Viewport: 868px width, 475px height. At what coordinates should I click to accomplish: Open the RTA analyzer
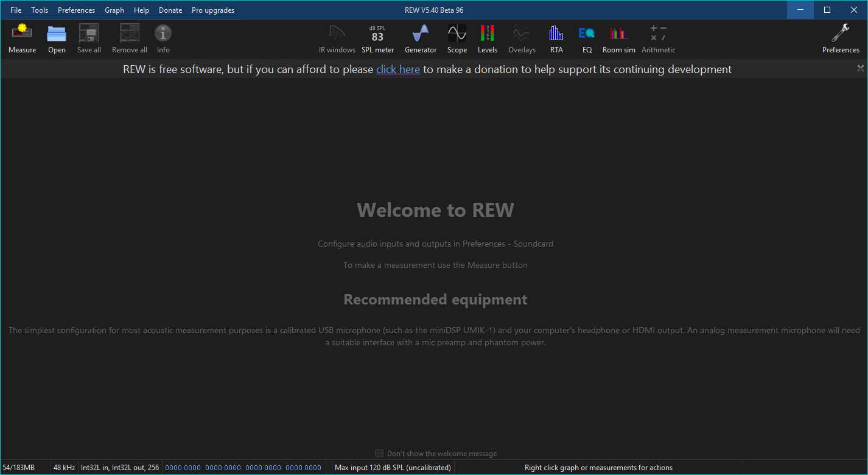(x=556, y=39)
